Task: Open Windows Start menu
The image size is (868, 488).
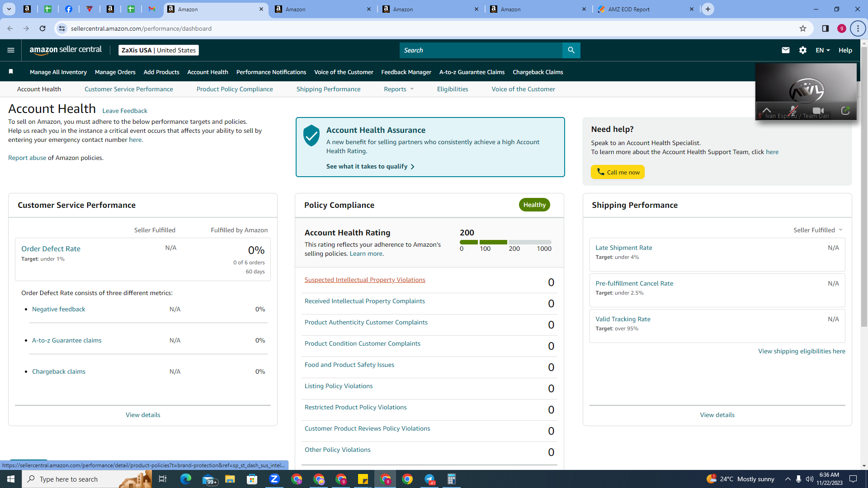Action: point(11,479)
